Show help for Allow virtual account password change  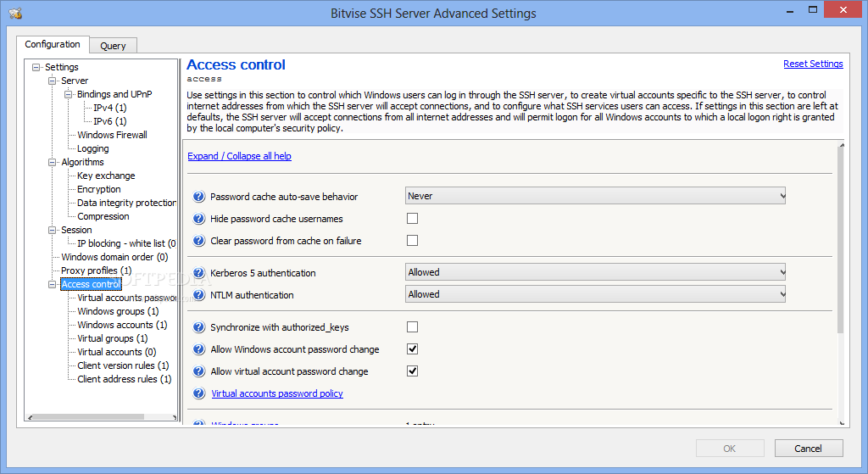pyautogui.click(x=198, y=371)
